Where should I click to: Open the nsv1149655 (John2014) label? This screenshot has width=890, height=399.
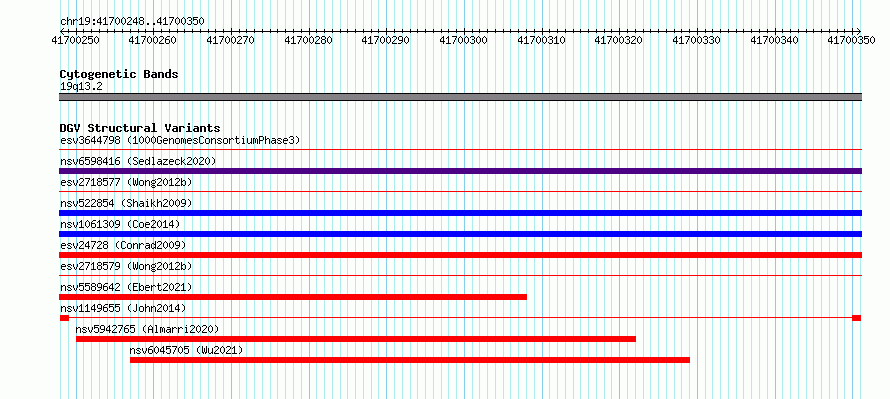click(x=123, y=308)
